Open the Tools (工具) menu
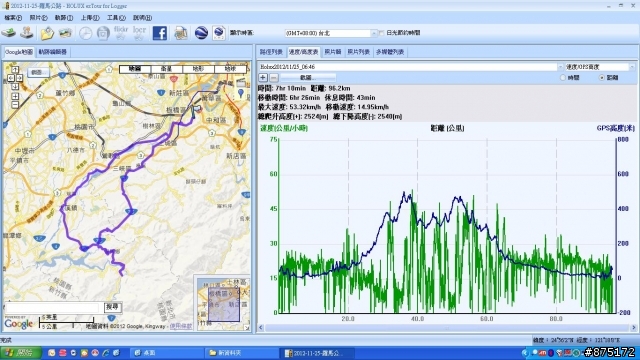 tap(116, 18)
